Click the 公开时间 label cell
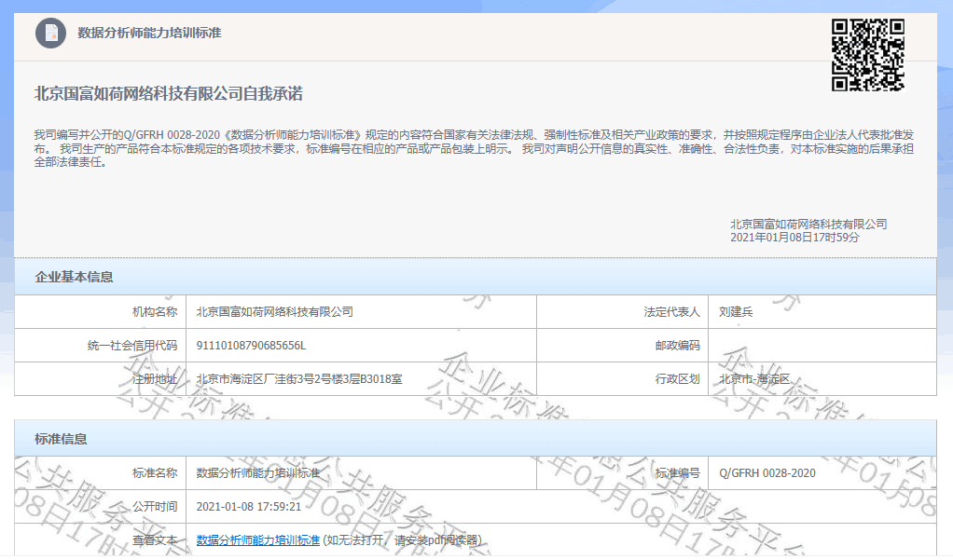The height and width of the screenshot is (560, 953). coord(101,507)
